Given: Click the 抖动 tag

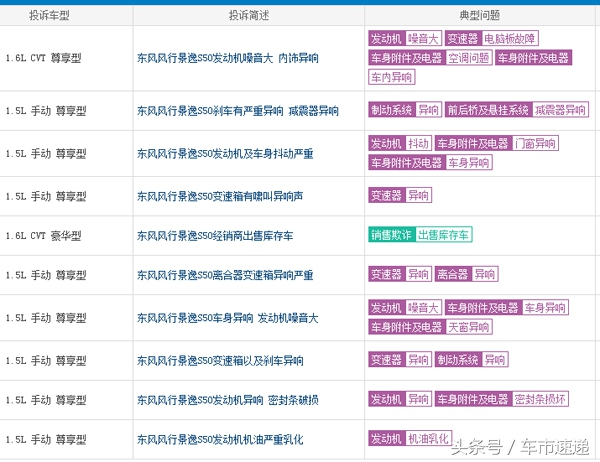Looking at the screenshot, I should (x=418, y=144).
